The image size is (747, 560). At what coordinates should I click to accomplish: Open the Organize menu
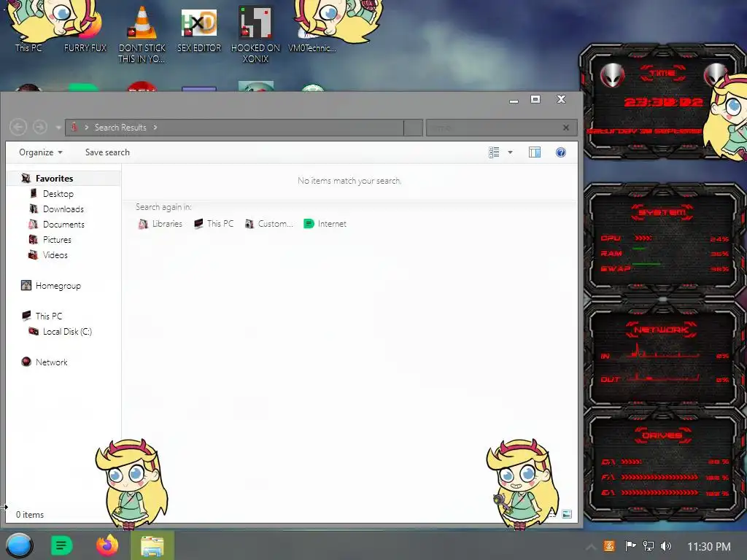41,152
